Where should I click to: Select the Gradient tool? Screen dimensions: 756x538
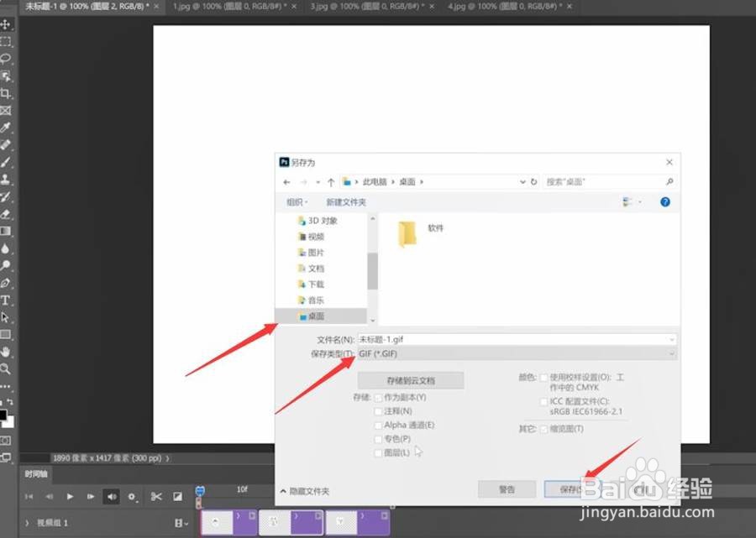tap(6, 231)
